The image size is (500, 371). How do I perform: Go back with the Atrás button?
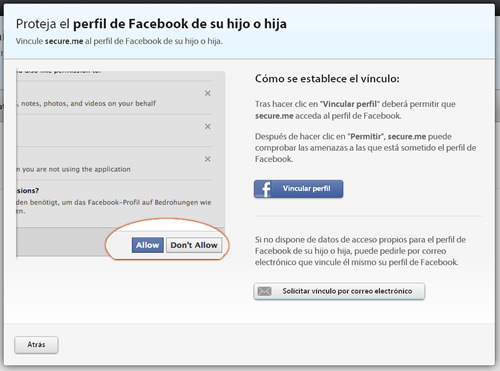pyautogui.click(x=36, y=345)
